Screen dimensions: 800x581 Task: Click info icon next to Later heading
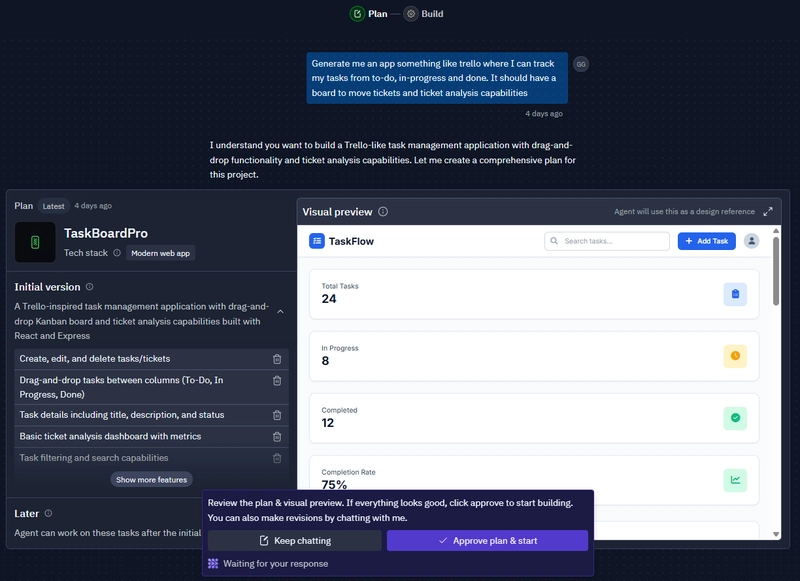[48, 513]
